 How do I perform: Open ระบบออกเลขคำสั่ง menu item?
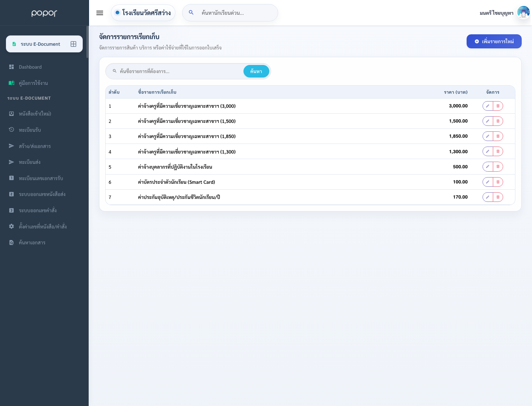coord(44,210)
